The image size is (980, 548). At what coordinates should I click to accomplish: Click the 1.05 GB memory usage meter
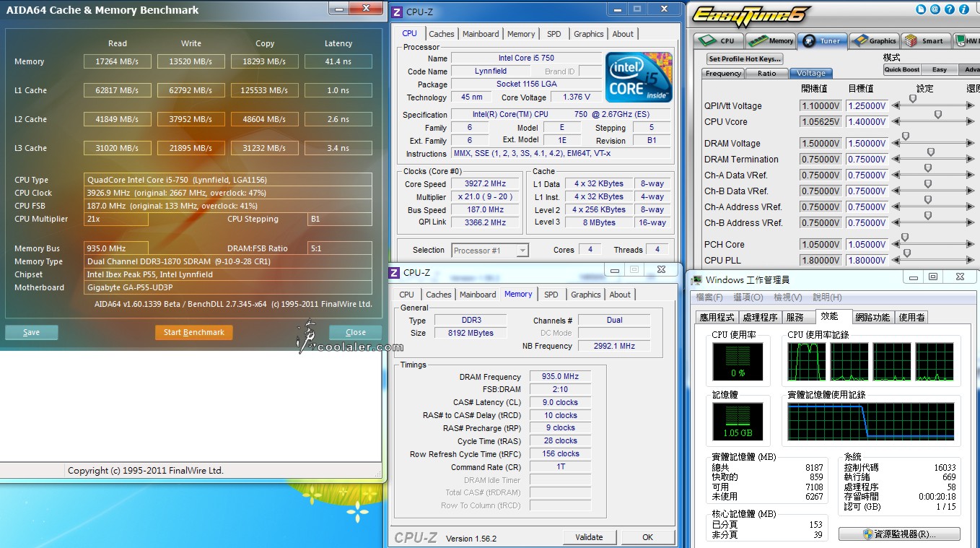737,422
